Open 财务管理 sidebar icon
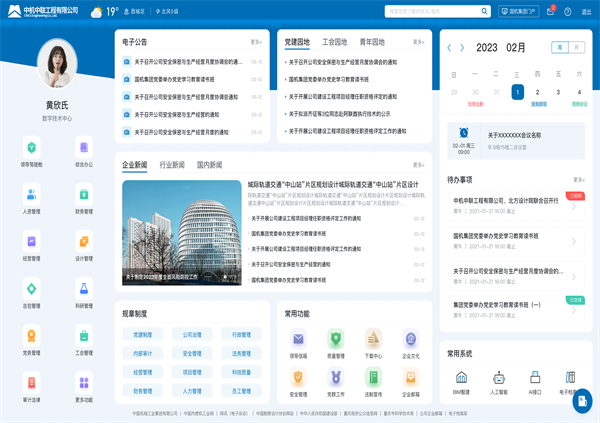The height and width of the screenshot is (423, 600). [84, 194]
